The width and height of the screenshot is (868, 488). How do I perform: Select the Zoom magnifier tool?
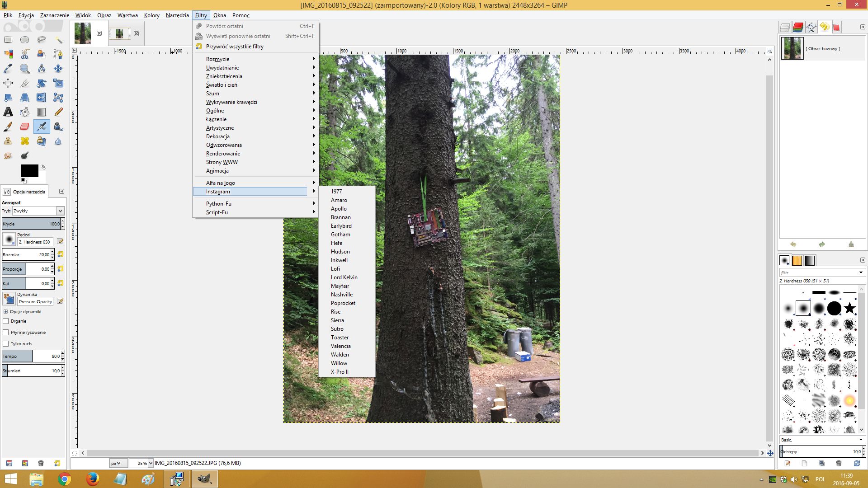pos(25,69)
